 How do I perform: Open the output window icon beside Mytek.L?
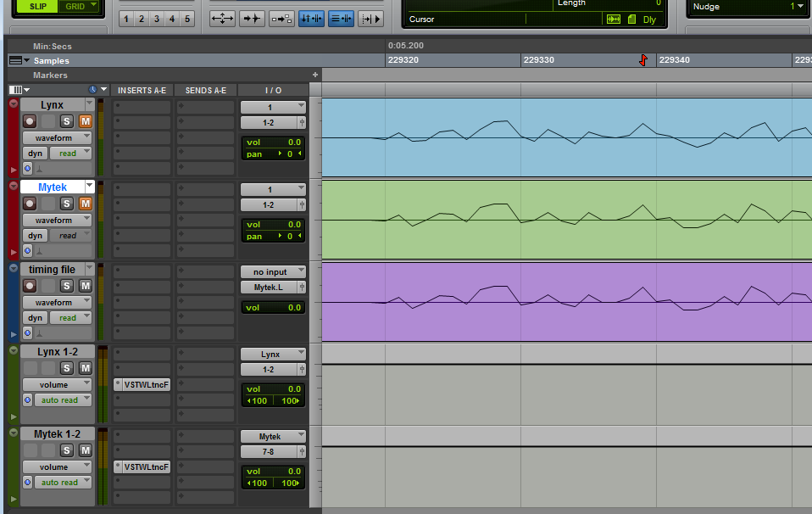pyautogui.click(x=302, y=287)
